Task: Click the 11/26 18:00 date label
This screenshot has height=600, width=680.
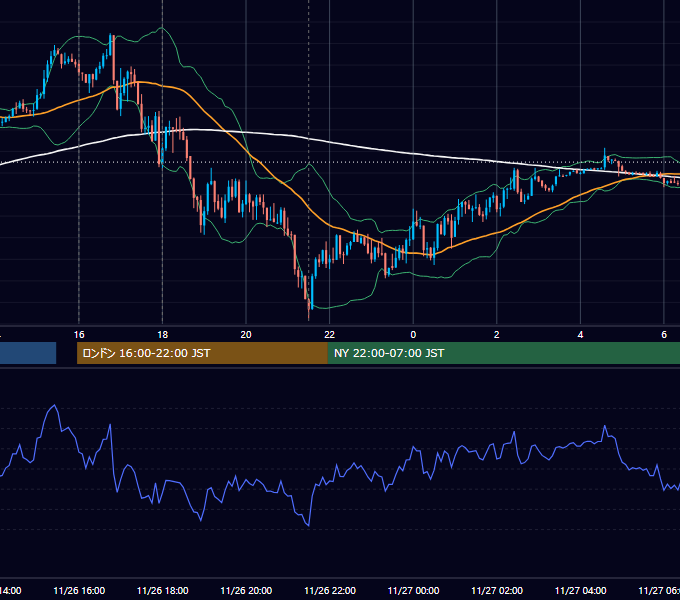Action: coord(163,590)
